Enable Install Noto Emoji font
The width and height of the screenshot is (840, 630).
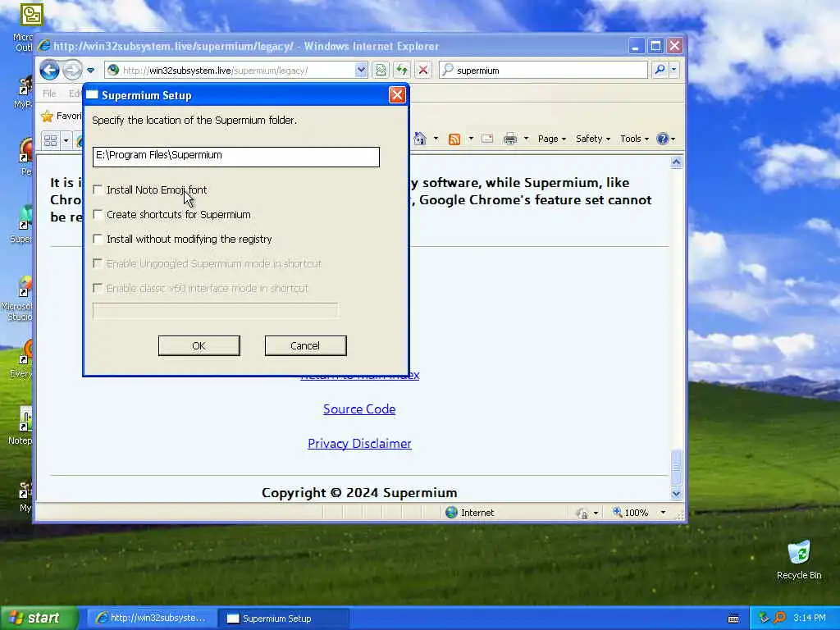(x=98, y=189)
